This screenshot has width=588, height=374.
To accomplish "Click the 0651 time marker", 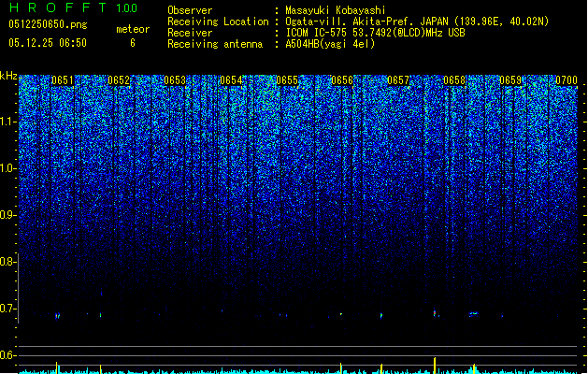I will point(63,80).
